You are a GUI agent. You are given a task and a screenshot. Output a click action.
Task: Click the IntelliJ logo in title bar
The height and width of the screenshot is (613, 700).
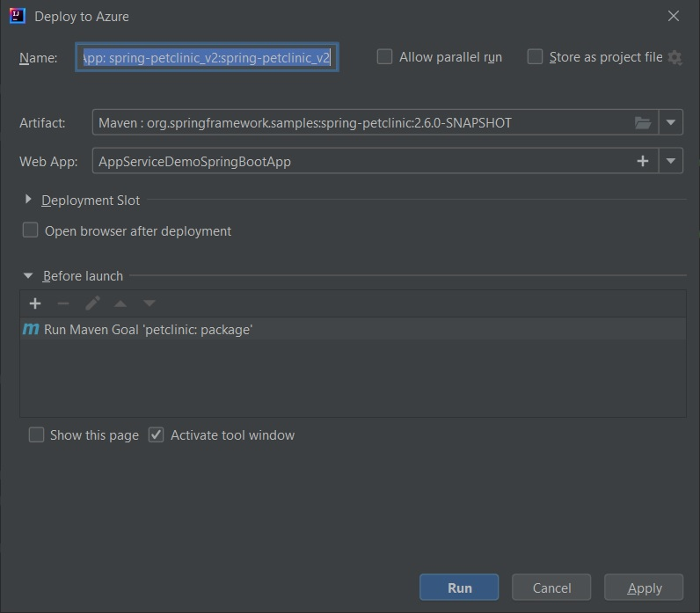click(x=17, y=16)
